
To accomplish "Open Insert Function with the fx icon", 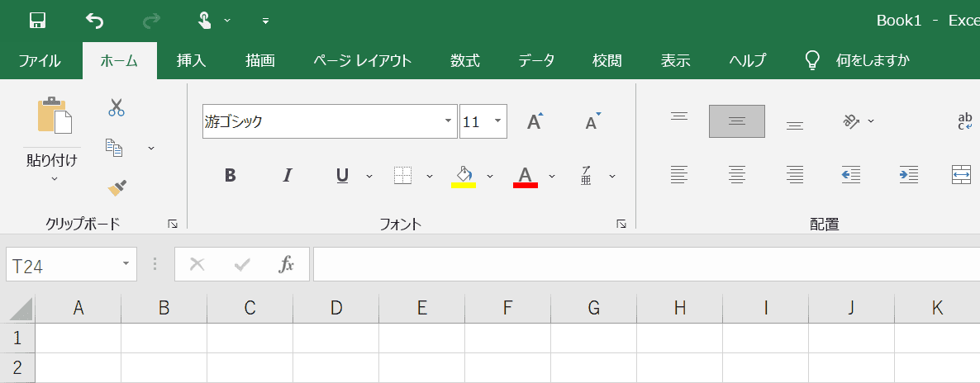I will click(286, 265).
